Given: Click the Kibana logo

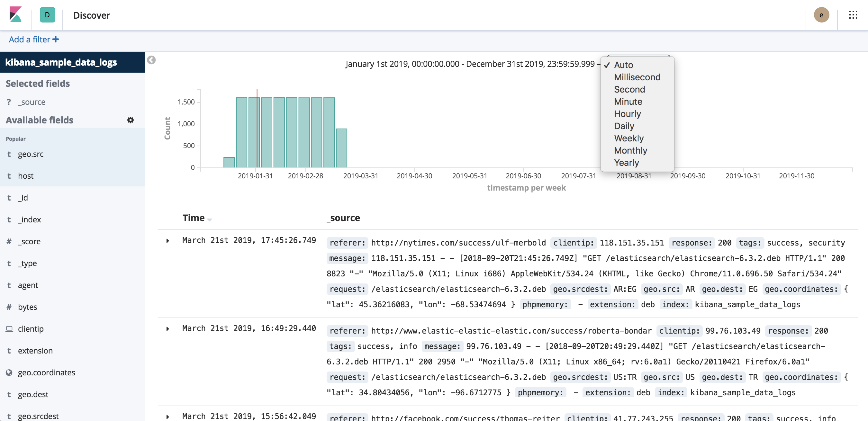Looking at the screenshot, I should [15, 15].
